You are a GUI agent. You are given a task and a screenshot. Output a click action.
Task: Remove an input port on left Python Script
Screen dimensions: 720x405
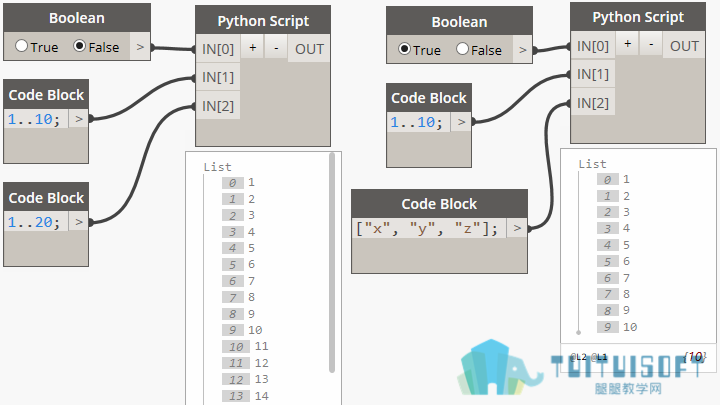click(x=276, y=48)
